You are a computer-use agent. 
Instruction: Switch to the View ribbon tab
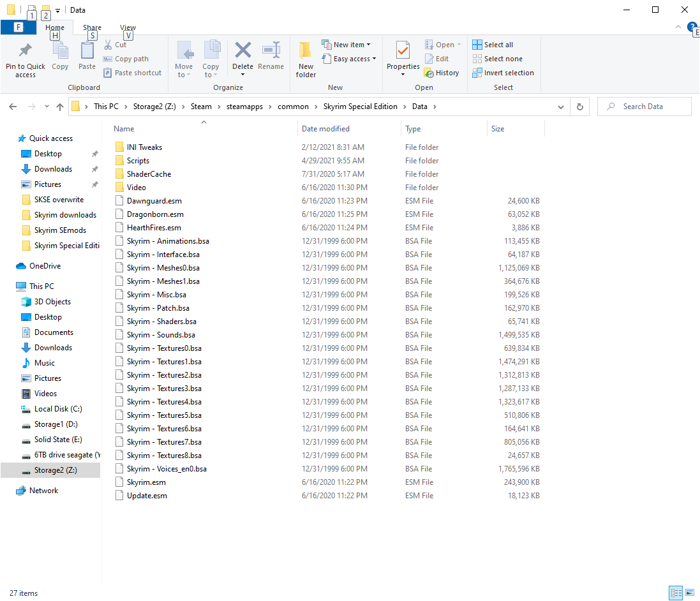(128, 27)
